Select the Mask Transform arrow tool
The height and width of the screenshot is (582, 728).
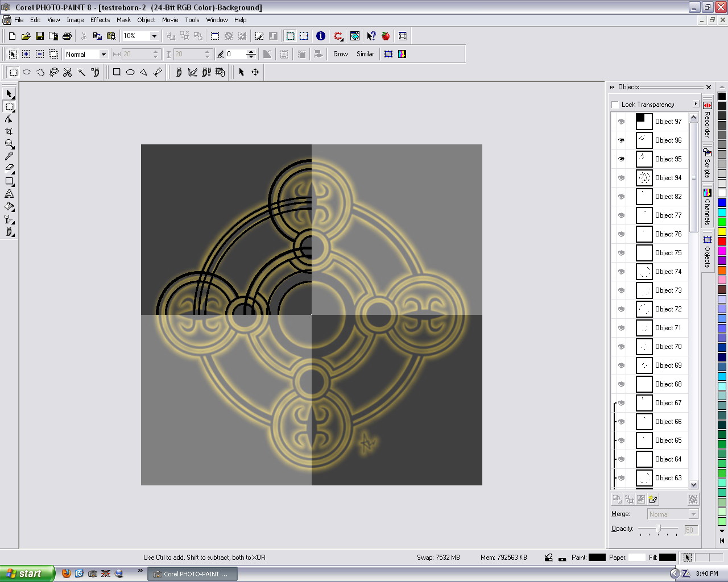241,72
